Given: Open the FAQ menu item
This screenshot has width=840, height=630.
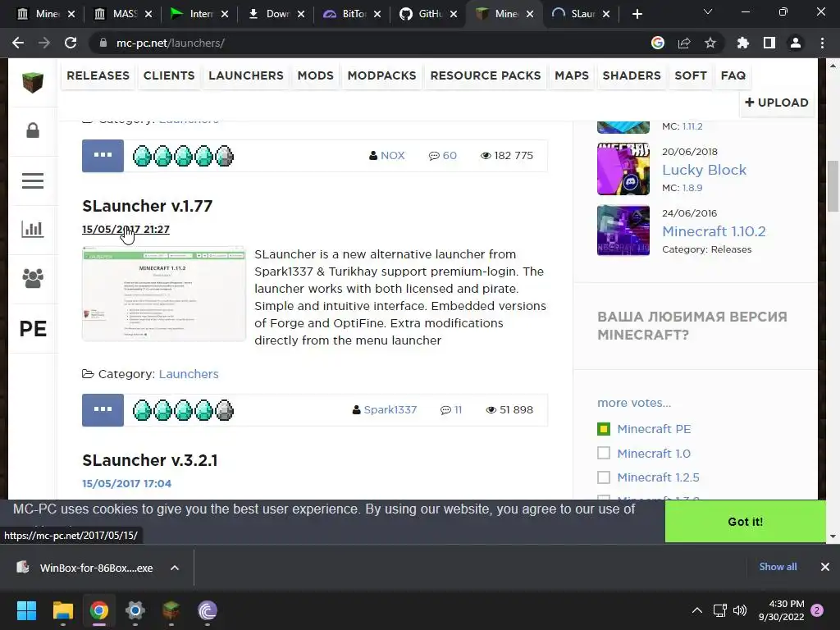Looking at the screenshot, I should [x=733, y=75].
